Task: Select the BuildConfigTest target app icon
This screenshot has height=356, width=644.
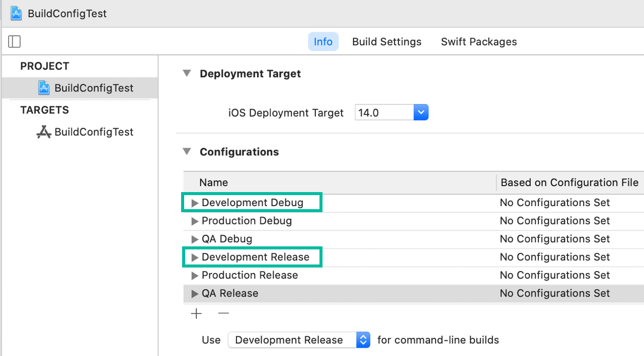Action: [44, 132]
